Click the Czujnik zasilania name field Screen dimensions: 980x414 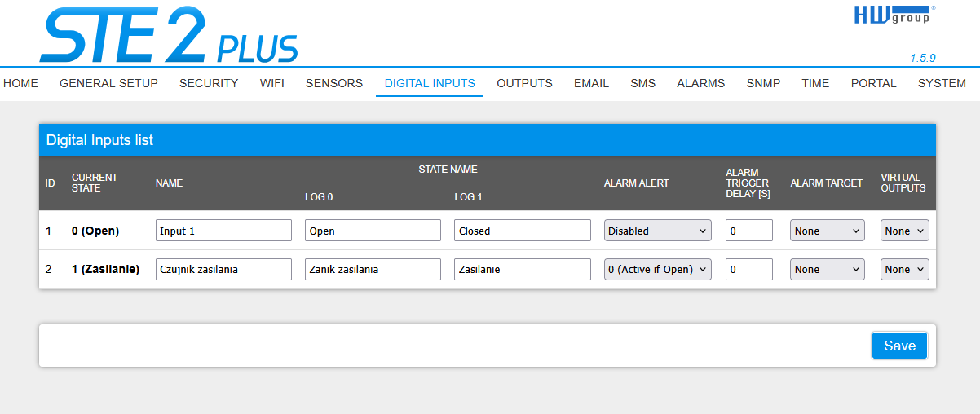click(223, 269)
